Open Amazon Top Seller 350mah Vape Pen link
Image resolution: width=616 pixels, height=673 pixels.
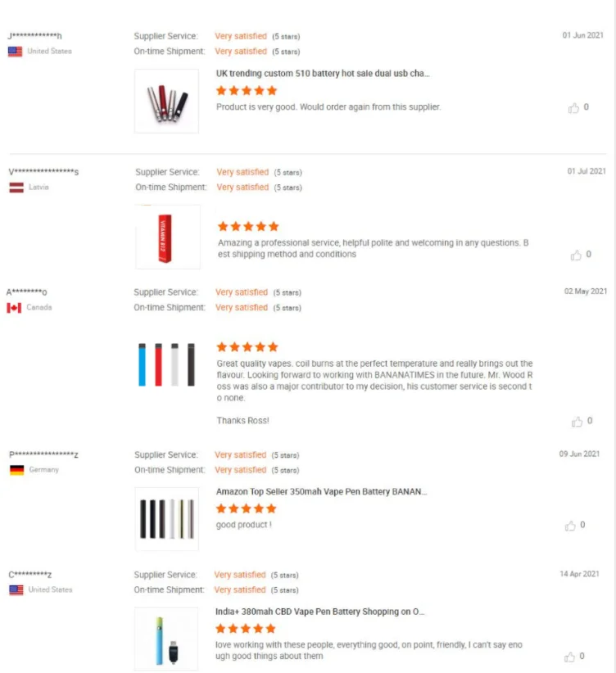tap(322, 492)
